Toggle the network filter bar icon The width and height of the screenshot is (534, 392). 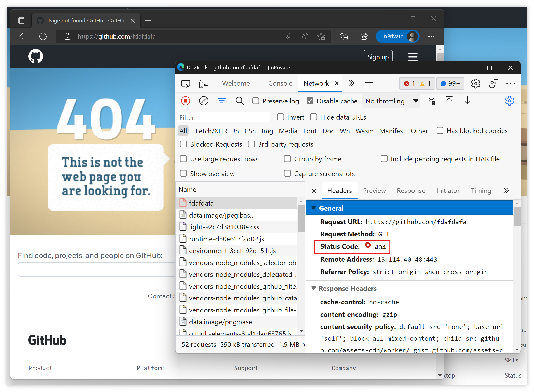[x=222, y=101]
